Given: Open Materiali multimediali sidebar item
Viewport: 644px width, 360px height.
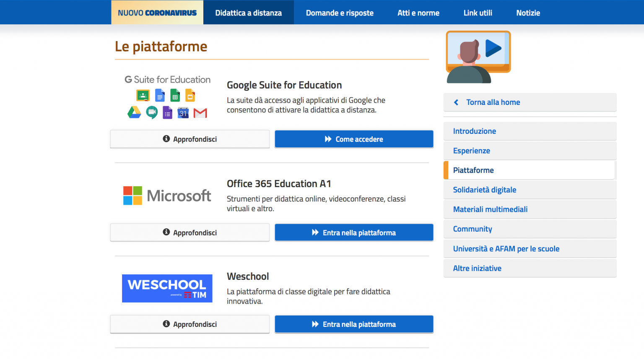Looking at the screenshot, I should (x=530, y=209).
